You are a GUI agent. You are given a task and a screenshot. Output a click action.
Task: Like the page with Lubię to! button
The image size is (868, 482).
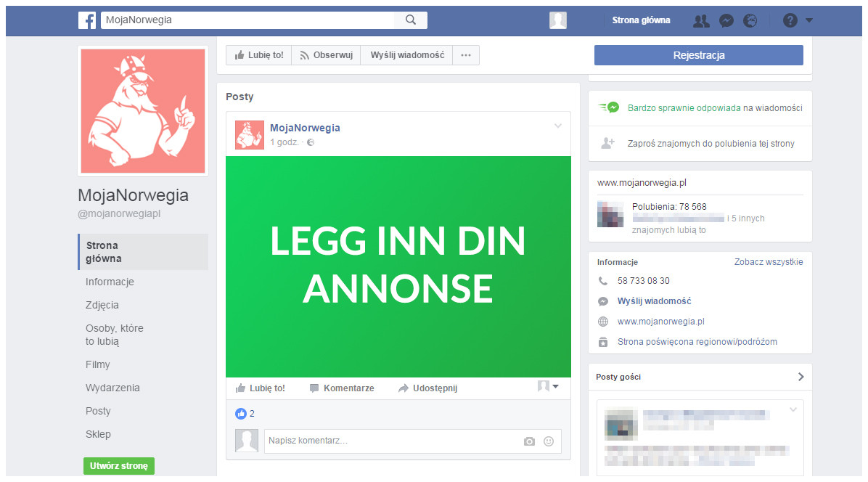point(259,55)
